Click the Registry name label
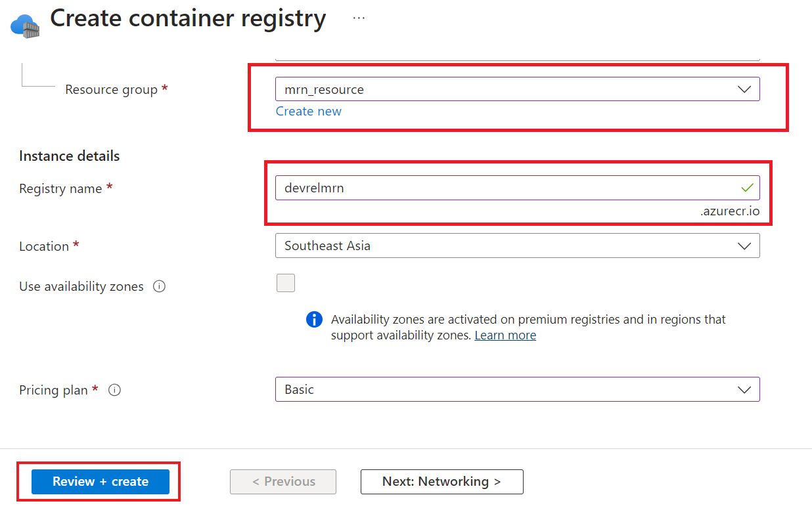 (x=60, y=188)
